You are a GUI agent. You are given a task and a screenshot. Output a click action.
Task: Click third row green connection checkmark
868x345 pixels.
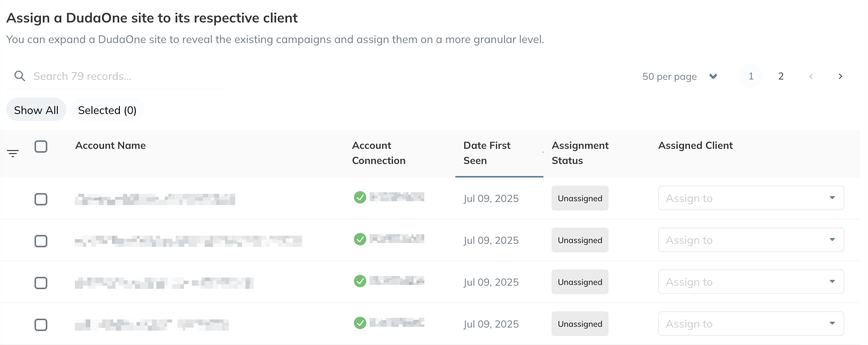[360, 281]
